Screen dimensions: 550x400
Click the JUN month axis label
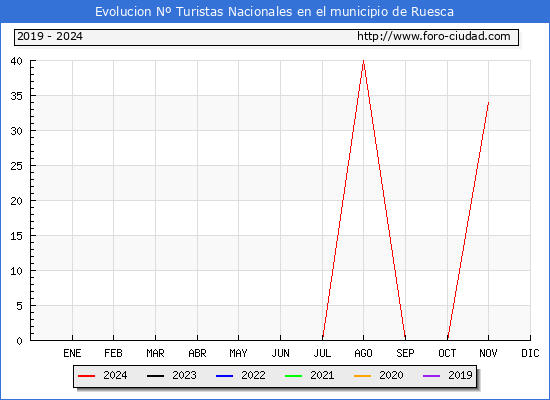coord(280,353)
